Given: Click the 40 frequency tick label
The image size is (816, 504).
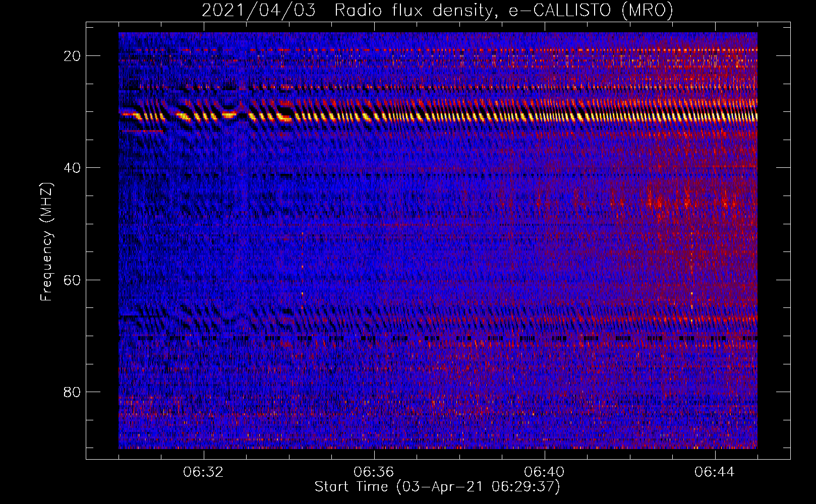Looking at the screenshot, I should pyautogui.click(x=72, y=168).
